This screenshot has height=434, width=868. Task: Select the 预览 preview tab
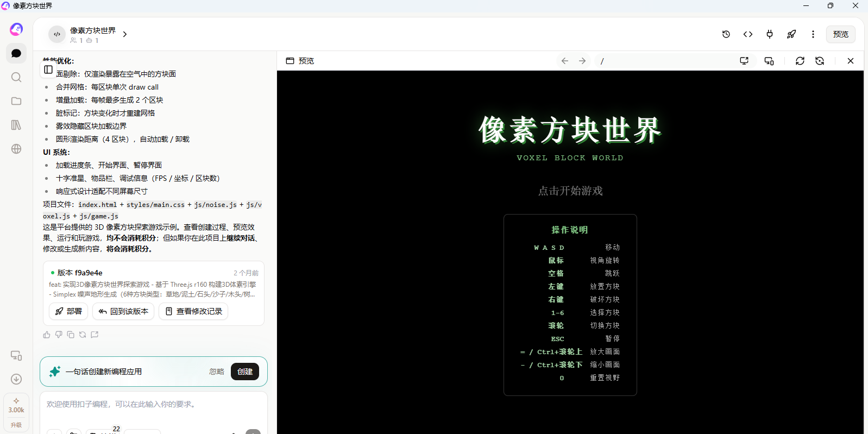[300, 61]
